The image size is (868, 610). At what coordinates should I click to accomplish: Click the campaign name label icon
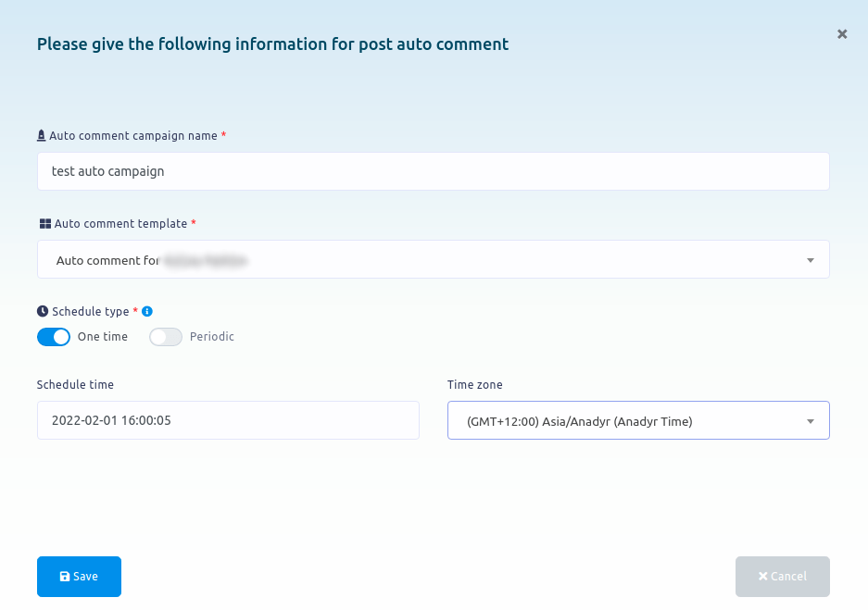point(42,136)
